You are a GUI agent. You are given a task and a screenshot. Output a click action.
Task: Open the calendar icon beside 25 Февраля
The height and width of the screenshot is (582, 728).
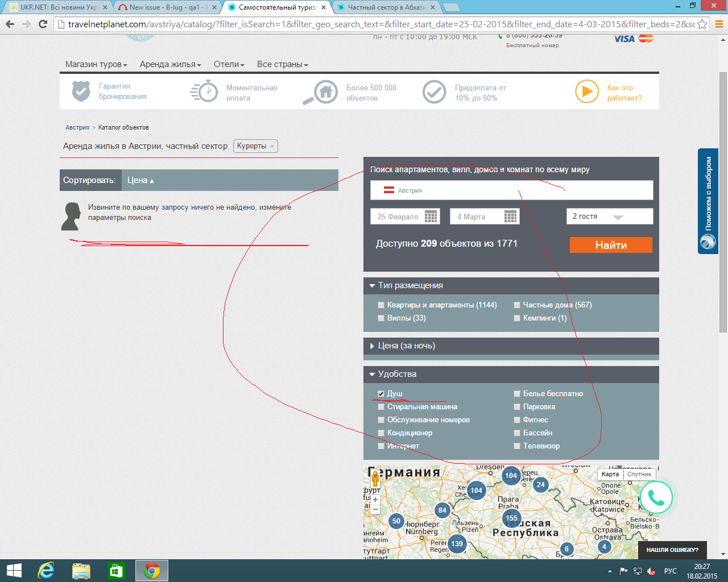(431, 217)
